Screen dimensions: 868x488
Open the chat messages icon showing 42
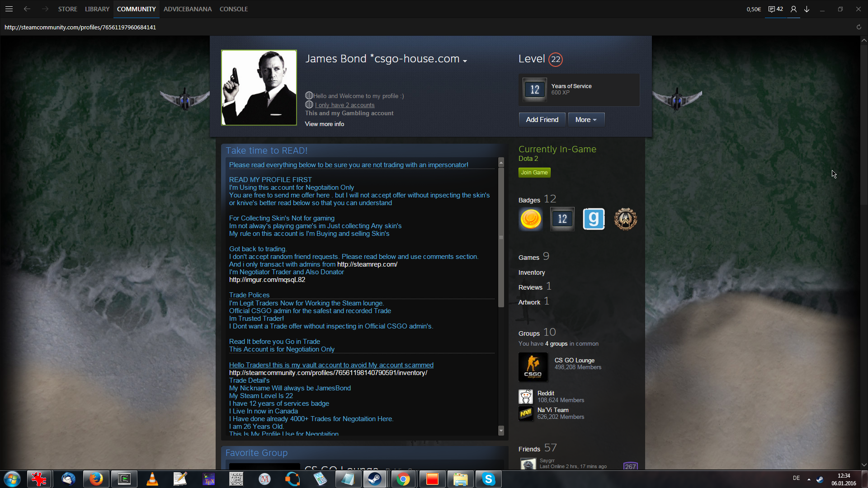[775, 9]
